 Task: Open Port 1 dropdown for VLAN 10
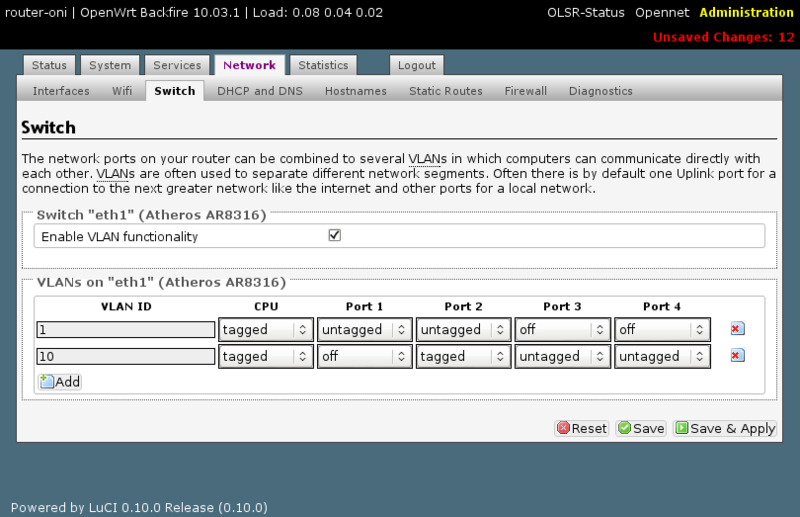coord(364,356)
